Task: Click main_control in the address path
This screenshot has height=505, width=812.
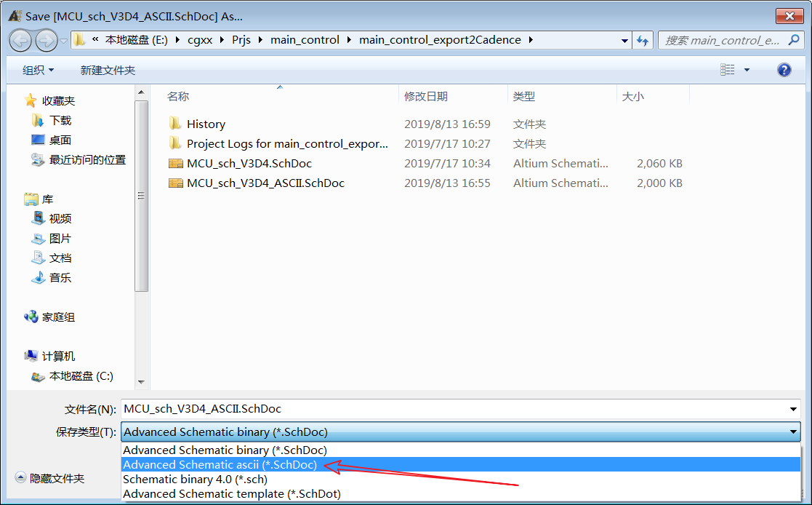Action: coord(305,40)
